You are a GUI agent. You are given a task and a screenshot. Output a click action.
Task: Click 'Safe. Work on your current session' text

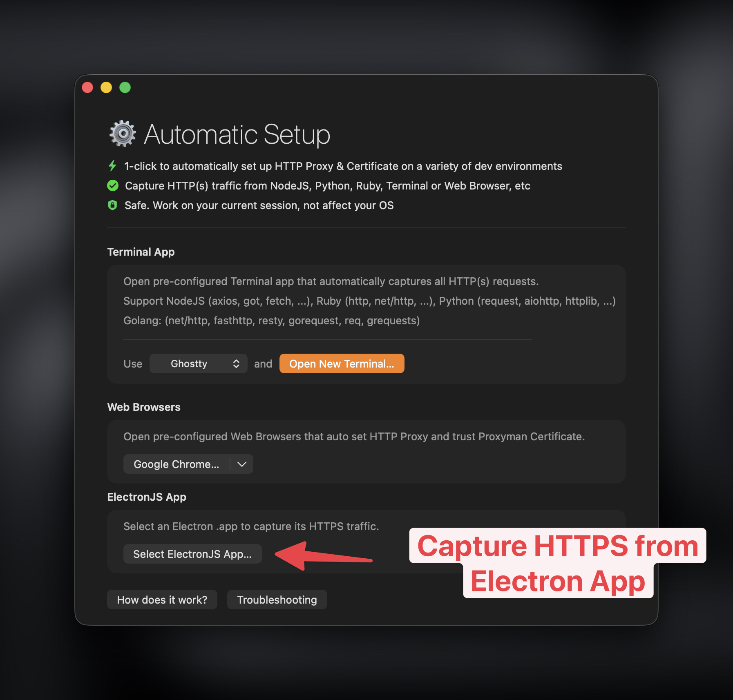[259, 205]
